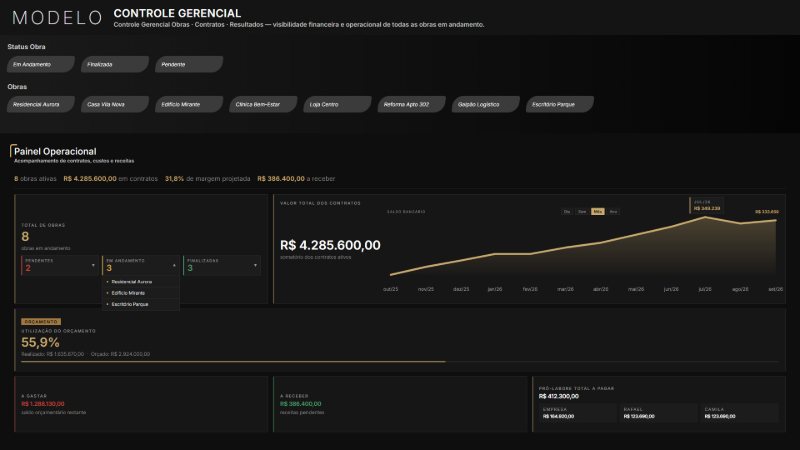
Task: Click the Empresa pró-labore card
Action: coord(578,413)
